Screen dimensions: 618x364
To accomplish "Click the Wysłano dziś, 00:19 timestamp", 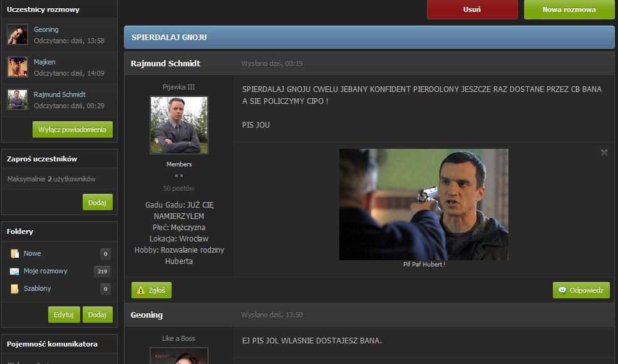I will tap(272, 63).
